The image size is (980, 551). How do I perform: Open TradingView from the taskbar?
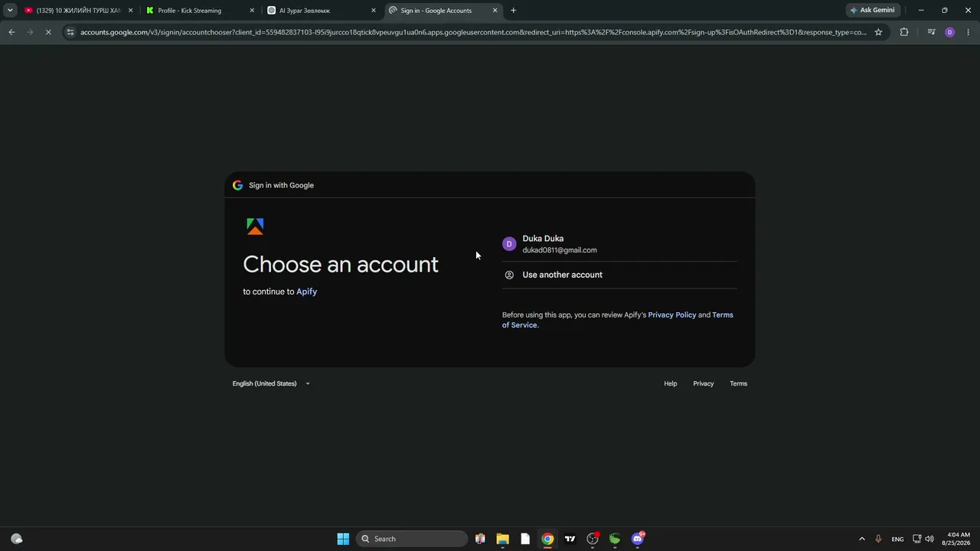pyautogui.click(x=570, y=539)
